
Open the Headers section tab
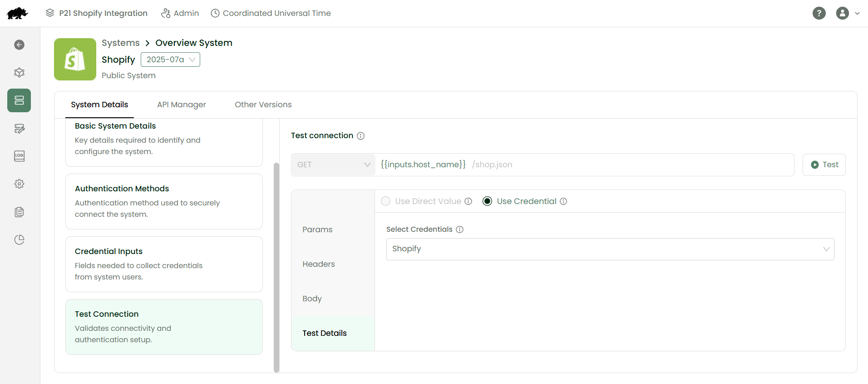pos(333,264)
